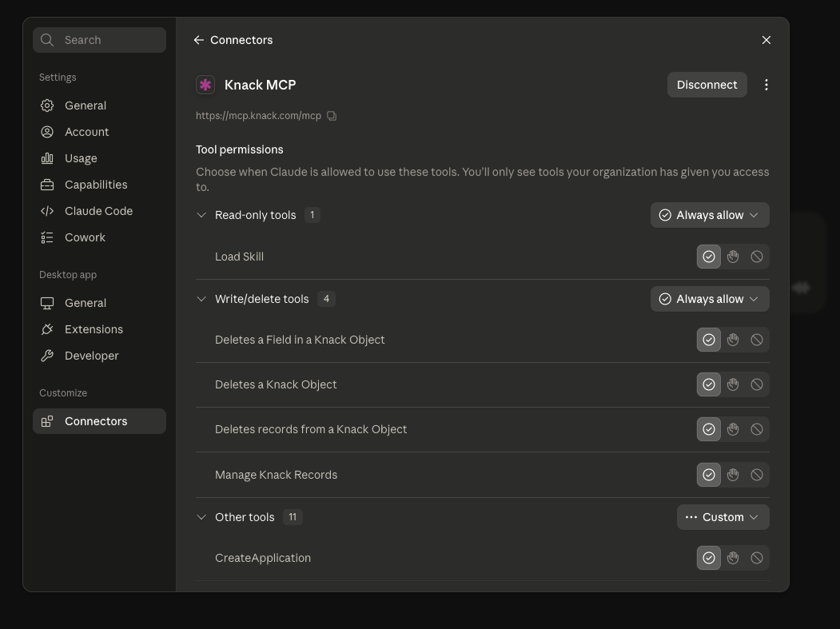Open Other tools Custom dropdown
Image resolution: width=840 pixels, height=629 pixels.
pyautogui.click(x=723, y=517)
